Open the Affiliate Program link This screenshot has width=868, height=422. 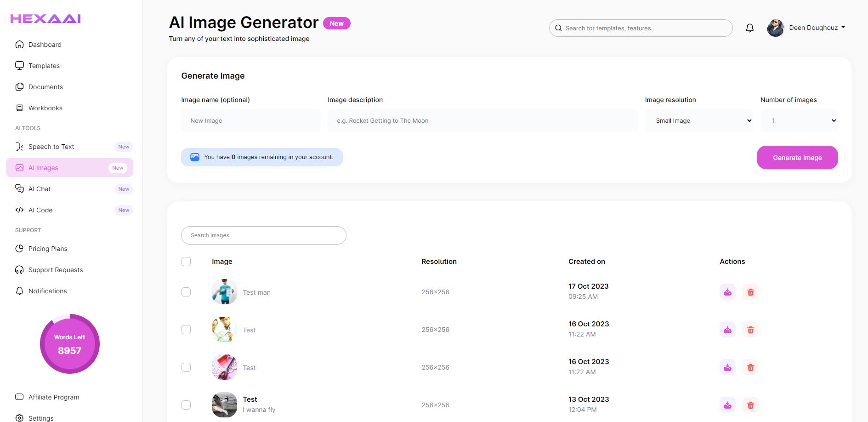54,397
